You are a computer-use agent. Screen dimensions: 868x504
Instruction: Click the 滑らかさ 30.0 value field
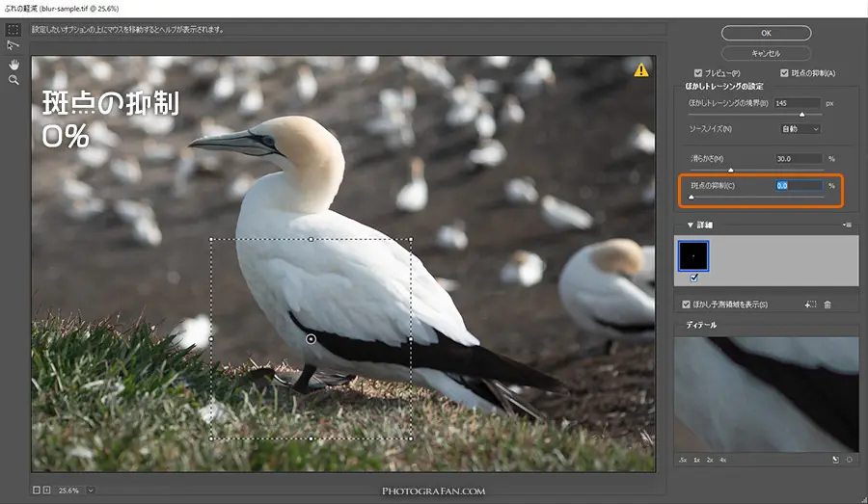pyautogui.click(x=799, y=158)
